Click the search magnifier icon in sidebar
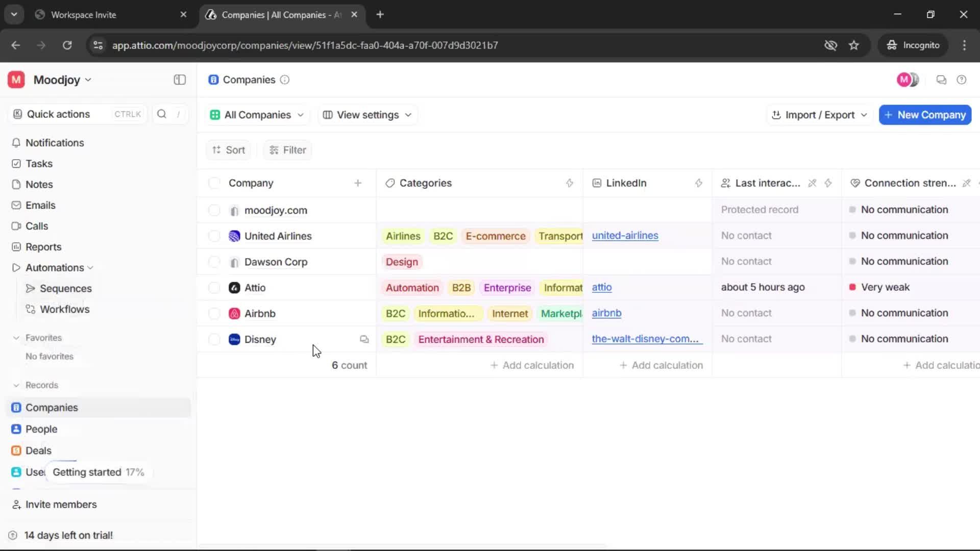This screenshot has height=551, width=980. (162, 114)
